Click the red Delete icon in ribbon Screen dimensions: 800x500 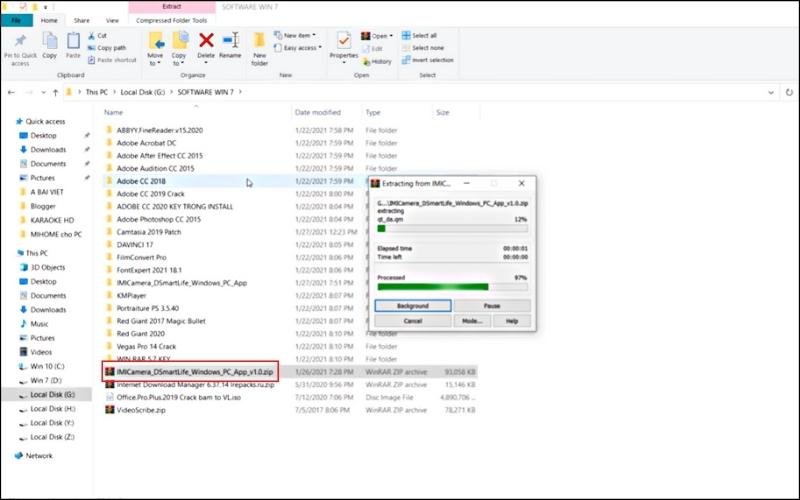[206, 41]
